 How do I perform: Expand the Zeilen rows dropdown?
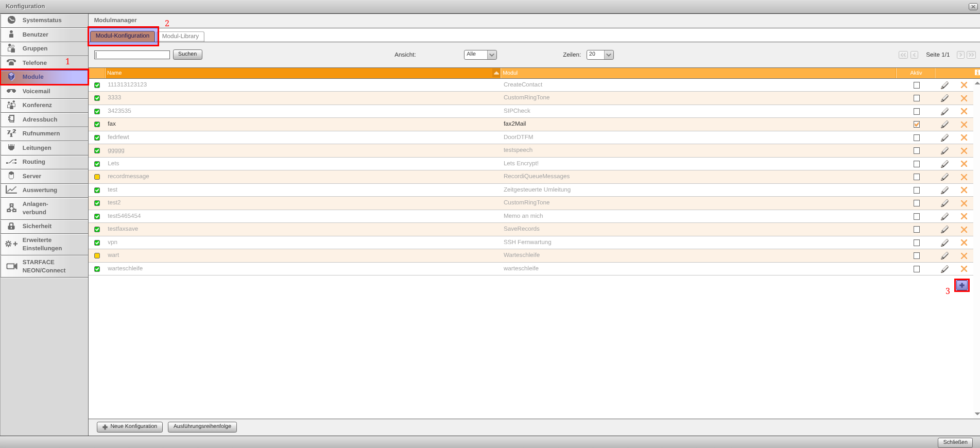[x=600, y=55]
